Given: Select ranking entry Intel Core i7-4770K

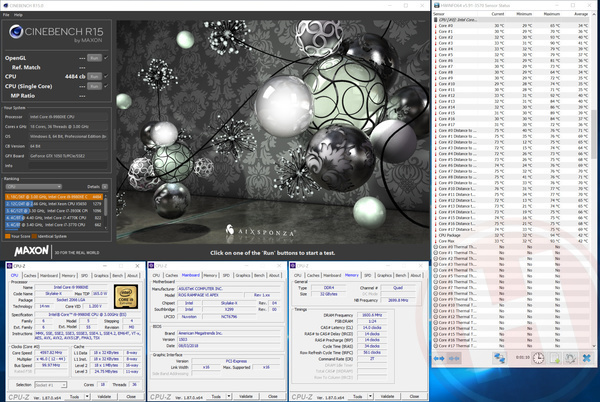Looking at the screenshot, I should tap(54, 218).
